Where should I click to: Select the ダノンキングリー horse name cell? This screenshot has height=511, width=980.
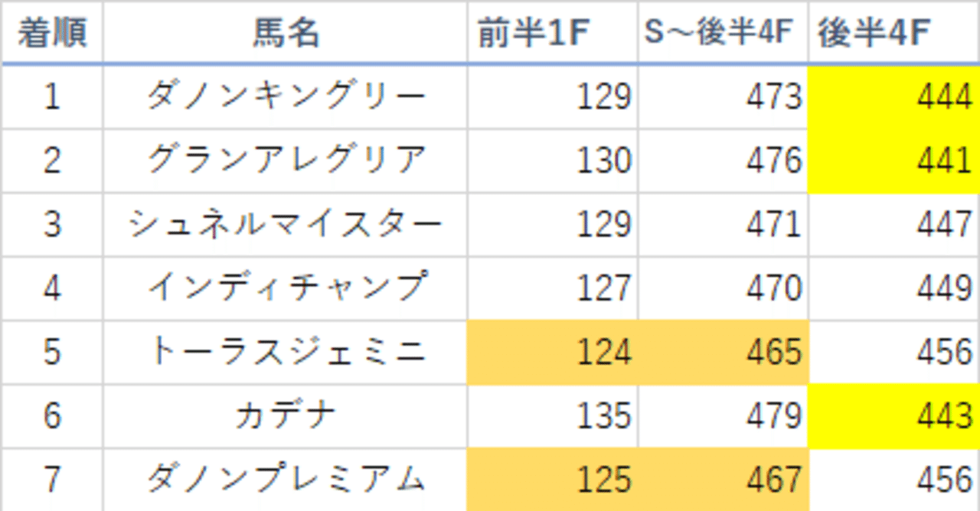click(285, 97)
